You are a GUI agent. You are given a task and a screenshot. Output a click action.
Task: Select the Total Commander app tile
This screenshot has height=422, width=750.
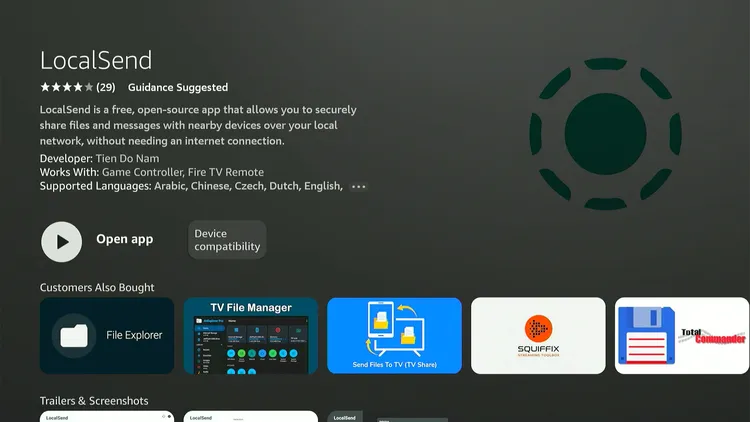point(682,335)
